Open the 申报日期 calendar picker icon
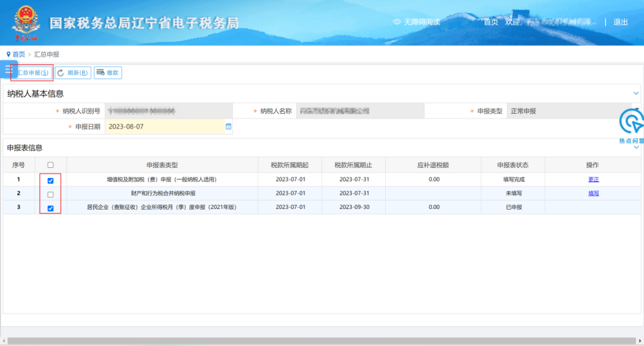The width and height of the screenshot is (644, 346). click(x=228, y=127)
